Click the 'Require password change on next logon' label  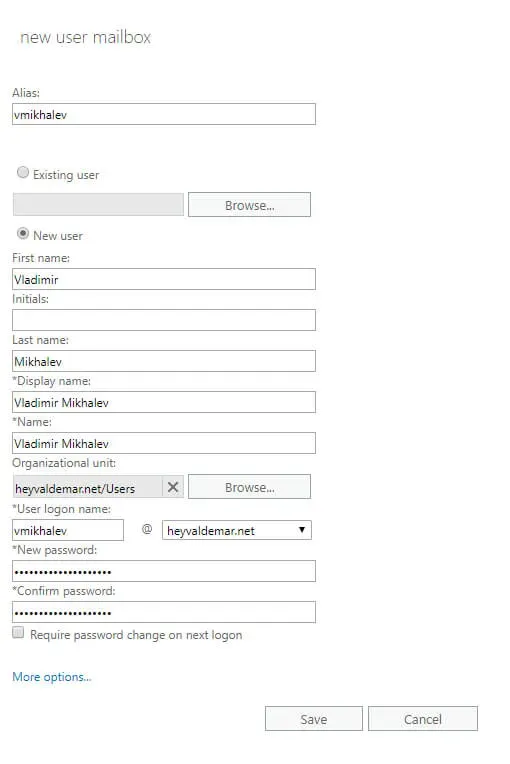136,635
